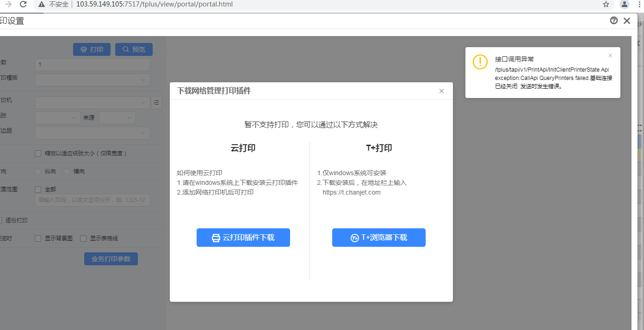644x330 pixels.
Task: Click the https://t.chanjet.com address text
Action: (x=352, y=192)
